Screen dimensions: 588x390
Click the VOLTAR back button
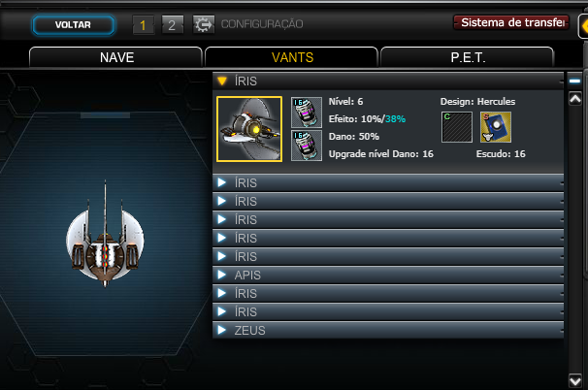(x=74, y=25)
